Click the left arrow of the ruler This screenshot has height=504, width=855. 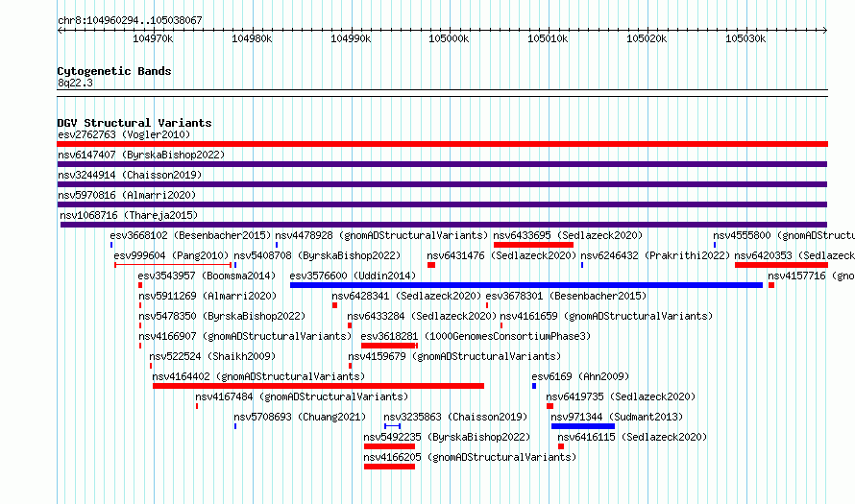(x=60, y=30)
